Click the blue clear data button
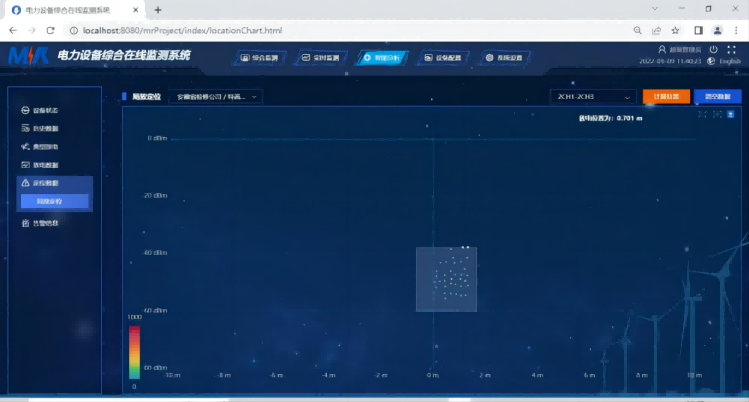This screenshot has width=749, height=402. pyautogui.click(x=718, y=97)
